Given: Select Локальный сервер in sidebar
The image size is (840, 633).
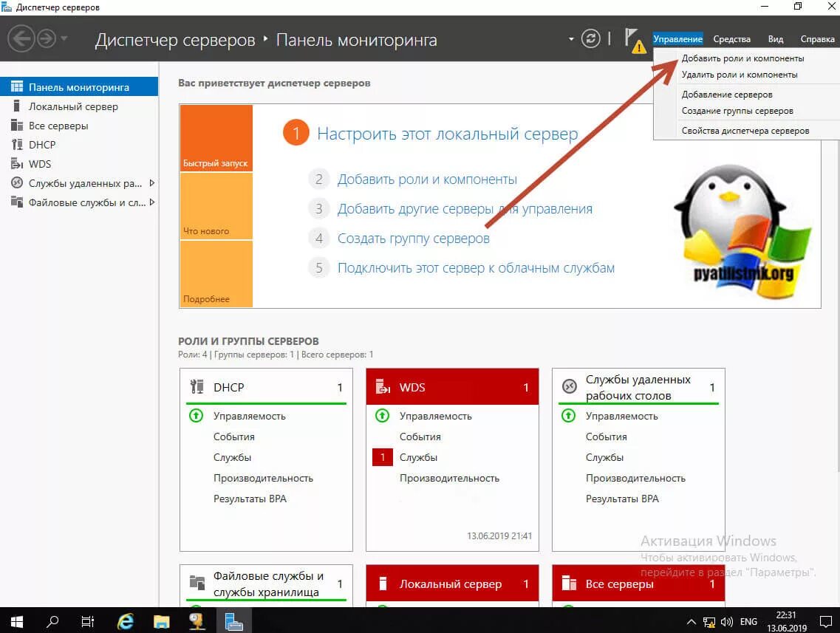Looking at the screenshot, I should pyautogui.click(x=79, y=106).
